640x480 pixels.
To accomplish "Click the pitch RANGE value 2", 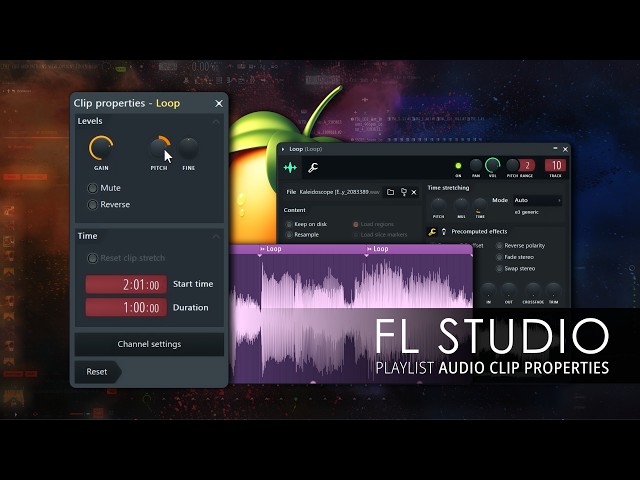I will click(527, 165).
